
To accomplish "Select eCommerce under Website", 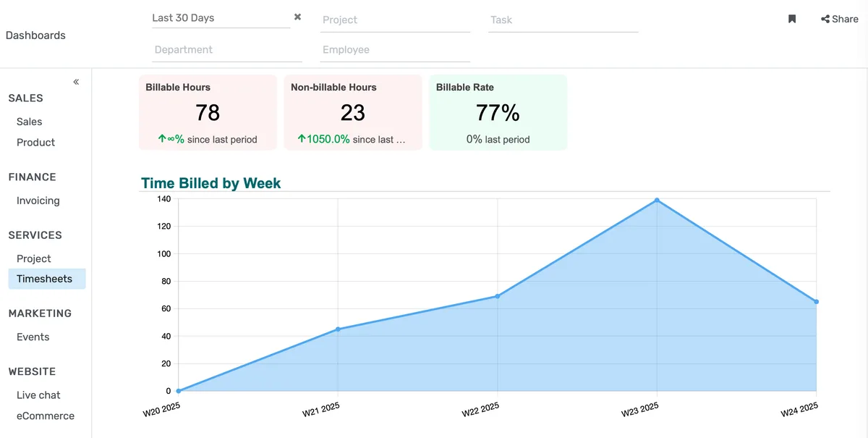I will click(x=46, y=415).
